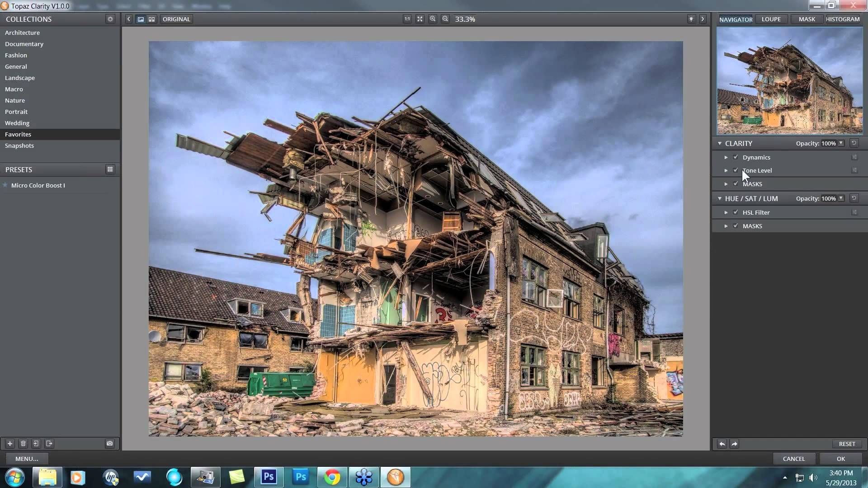Click the undo arrow icon
Viewport: 868px width, 488px height.
[722, 444]
